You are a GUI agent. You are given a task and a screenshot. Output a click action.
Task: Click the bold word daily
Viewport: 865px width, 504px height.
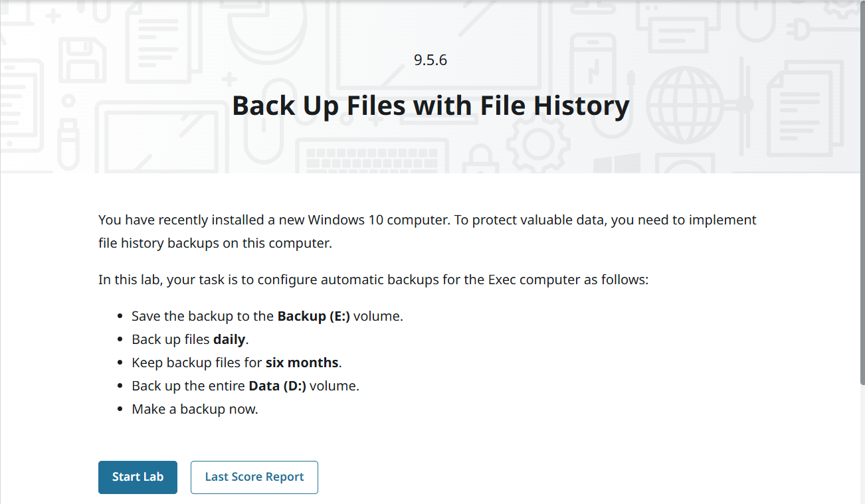coord(229,339)
